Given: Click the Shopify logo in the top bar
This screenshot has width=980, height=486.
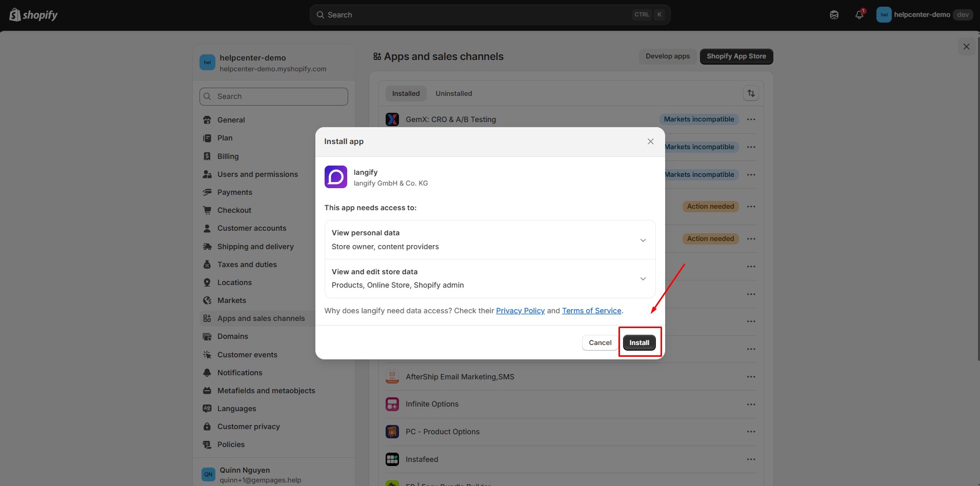Looking at the screenshot, I should click(33, 14).
